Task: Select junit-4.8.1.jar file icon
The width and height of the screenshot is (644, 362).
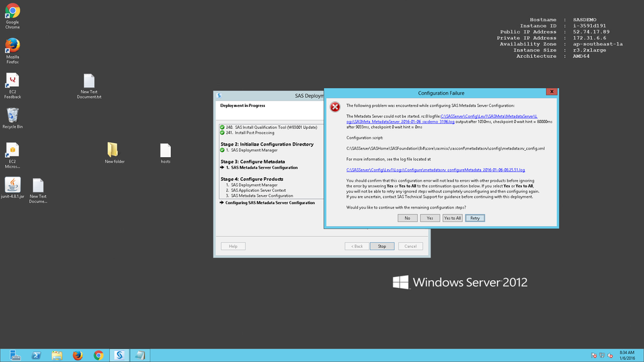Action: coord(12,187)
